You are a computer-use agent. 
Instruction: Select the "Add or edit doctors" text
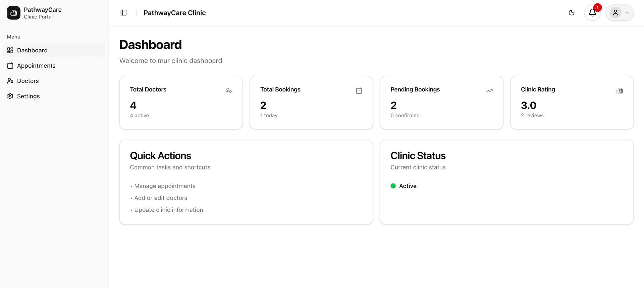point(161,198)
